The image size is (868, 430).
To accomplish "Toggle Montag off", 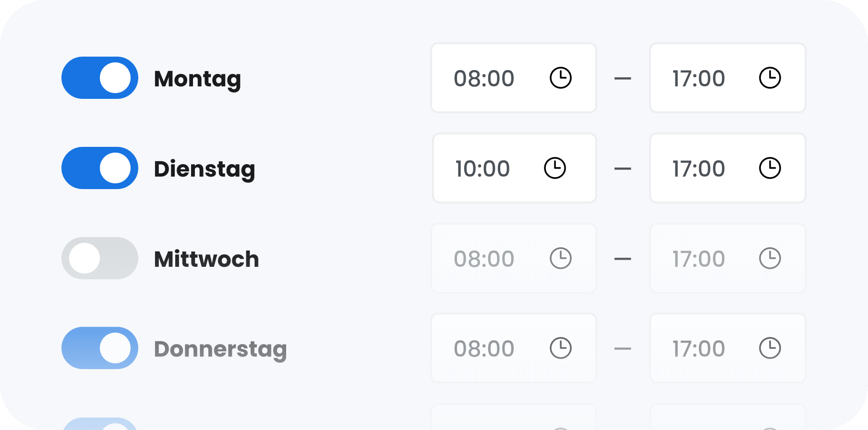I will click(99, 78).
